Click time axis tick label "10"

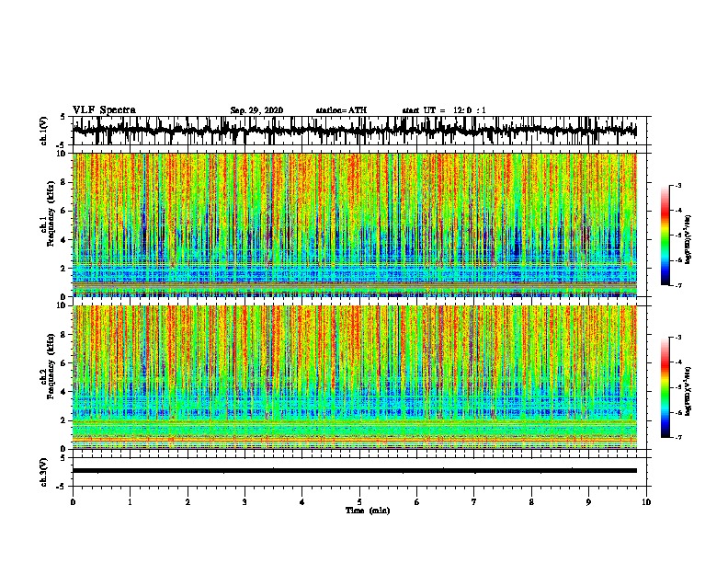[646, 502]
